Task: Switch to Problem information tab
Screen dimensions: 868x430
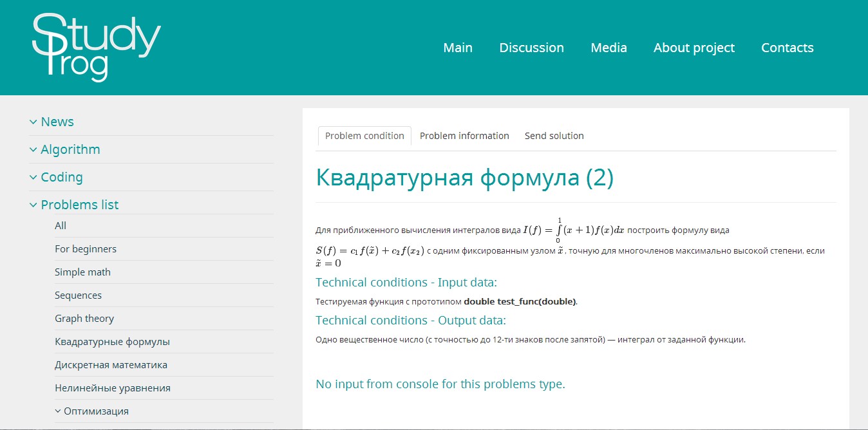Action: pos(464,136)
